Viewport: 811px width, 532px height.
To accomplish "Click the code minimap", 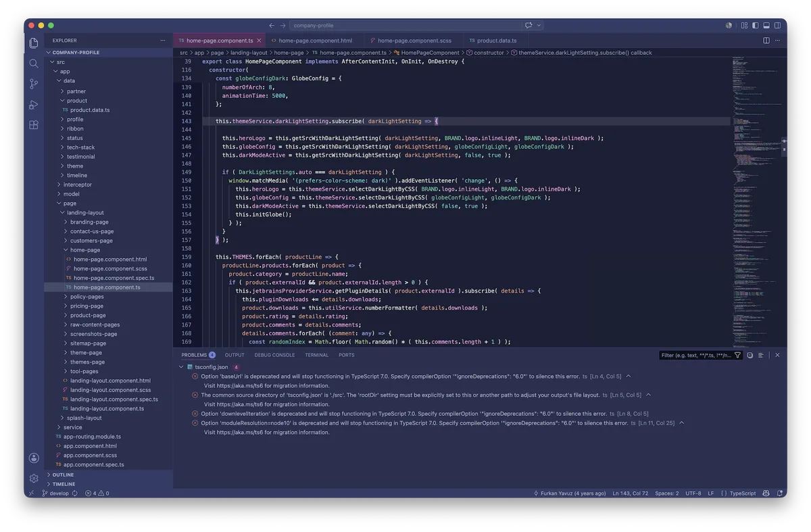I will point(756,203).
